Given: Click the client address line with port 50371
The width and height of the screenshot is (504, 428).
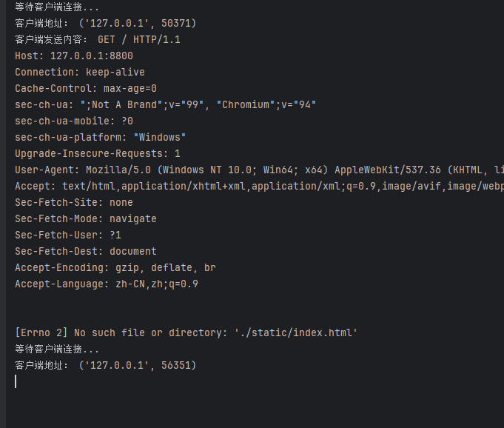Looking at the screenshot, I should (106, 23).
